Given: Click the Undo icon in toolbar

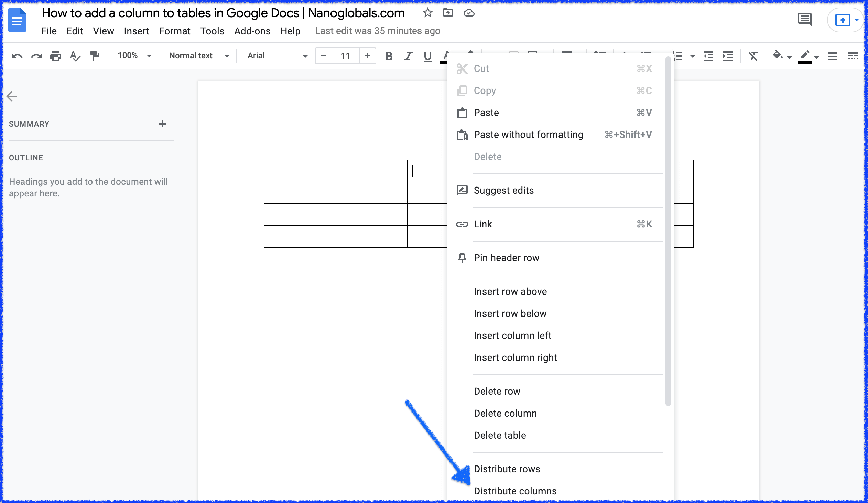Looking at the screenshot, I should click(17, 56).
